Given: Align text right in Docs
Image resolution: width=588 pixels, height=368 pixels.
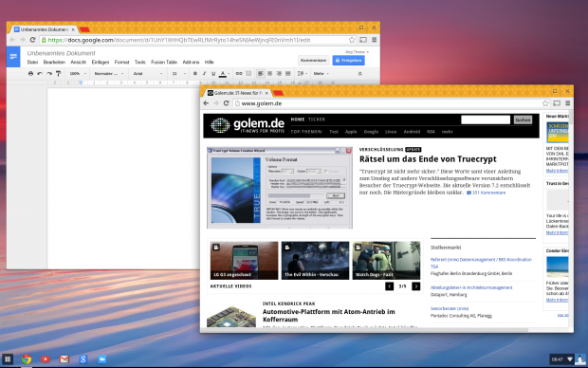Looking at the screenshot, I should point(279,74).
